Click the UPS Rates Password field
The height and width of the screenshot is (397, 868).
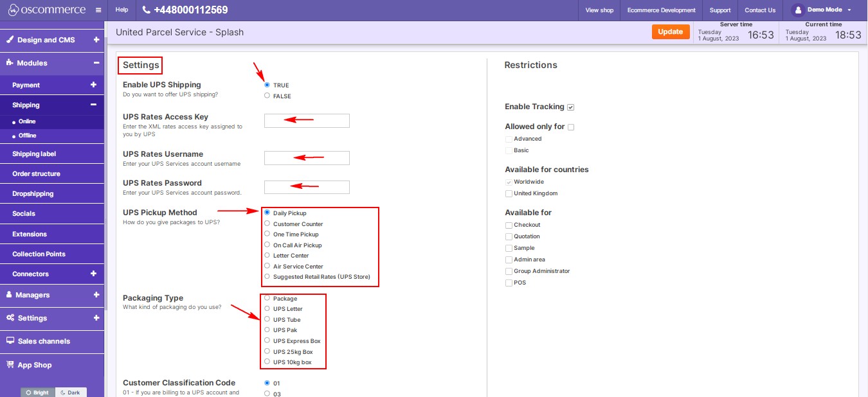tap(307, 187)
